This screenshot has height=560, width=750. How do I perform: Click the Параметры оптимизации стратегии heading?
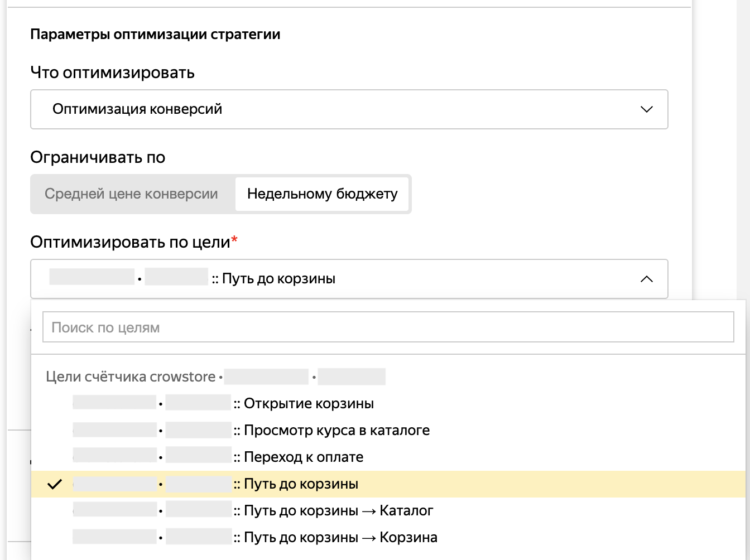coord(155,35)
